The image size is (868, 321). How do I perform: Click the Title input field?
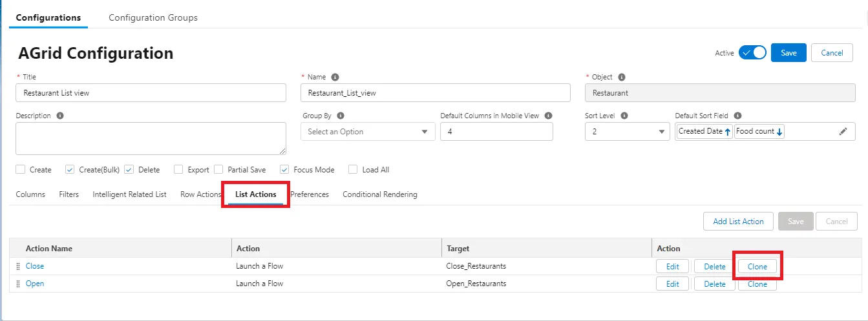coord(151,92)
